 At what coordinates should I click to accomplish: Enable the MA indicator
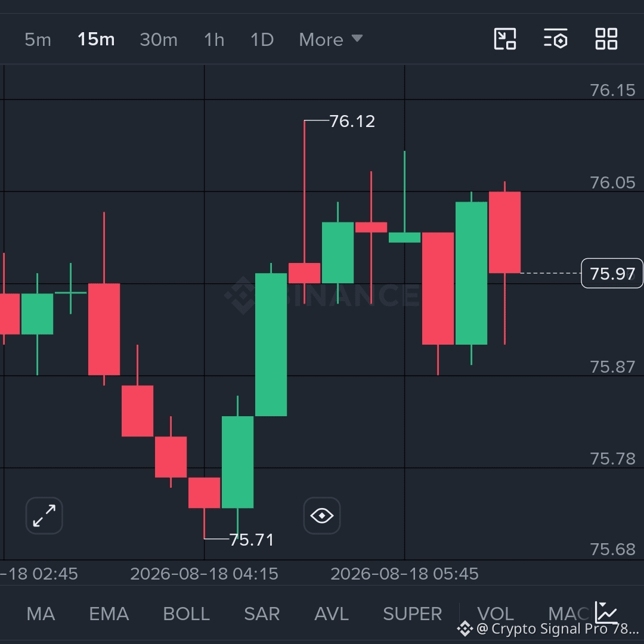(x=41, y=614)
